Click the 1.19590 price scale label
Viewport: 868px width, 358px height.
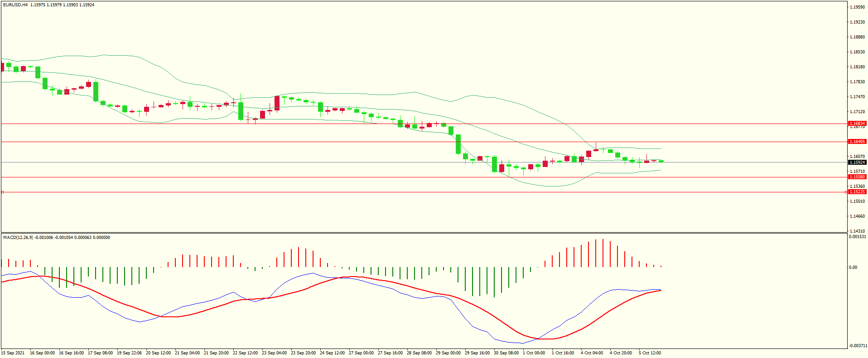pos(857,7)
